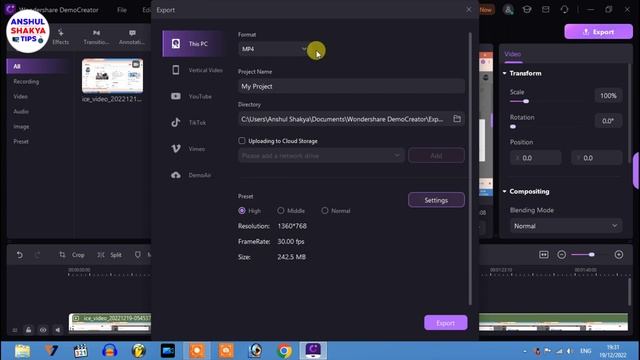The width and height of the screenshot is (640, 360).
Task: Activate the Crop tool
Action: point(72,255)
